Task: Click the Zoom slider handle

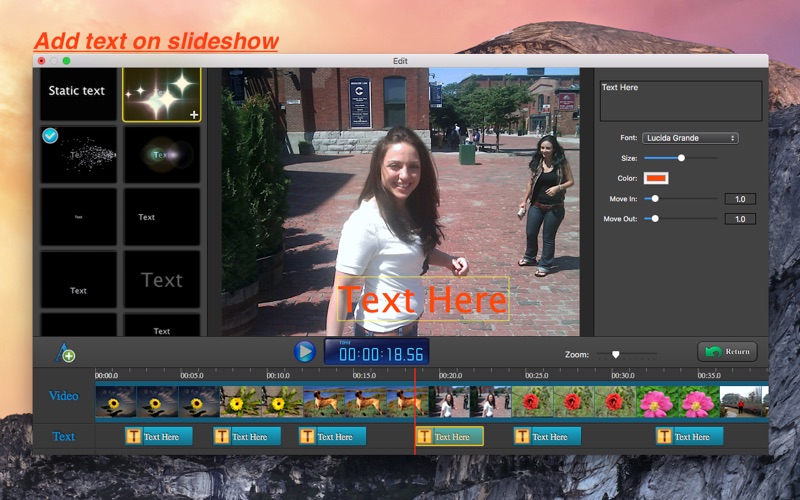Action: point(616,354)
